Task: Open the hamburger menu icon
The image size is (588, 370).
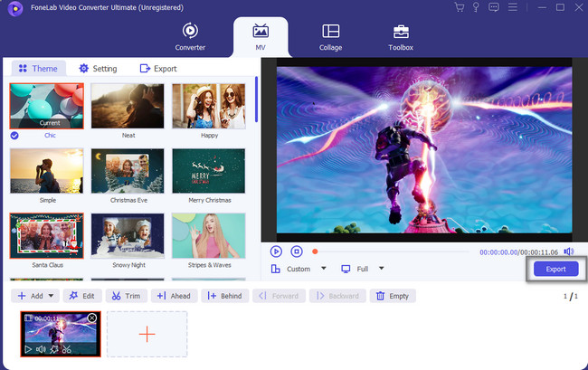Action: click(x=513, y=7)
